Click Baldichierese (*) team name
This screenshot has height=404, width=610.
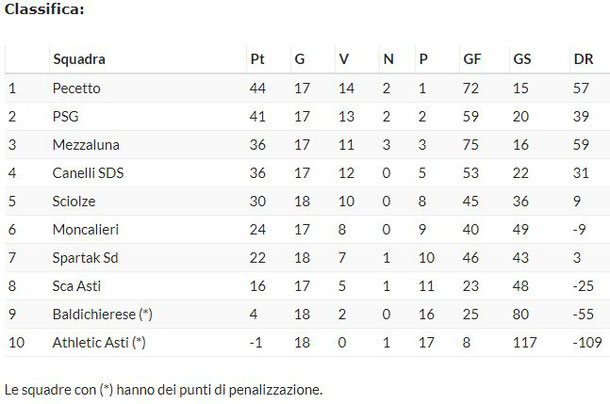(x=102, y=314)
